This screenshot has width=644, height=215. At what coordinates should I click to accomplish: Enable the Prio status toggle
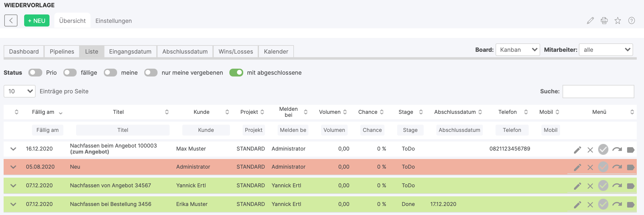(35, 73)
